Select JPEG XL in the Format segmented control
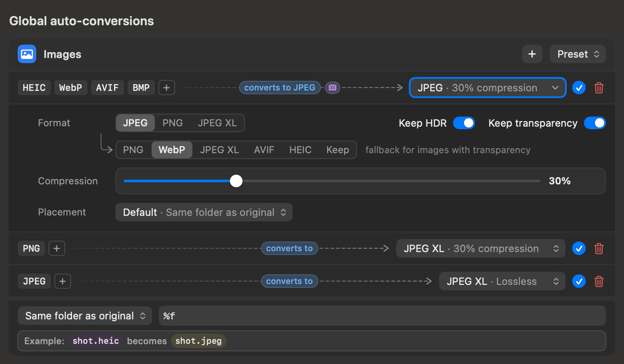Screen dimensions: 624x364 (x=217, y=123)
